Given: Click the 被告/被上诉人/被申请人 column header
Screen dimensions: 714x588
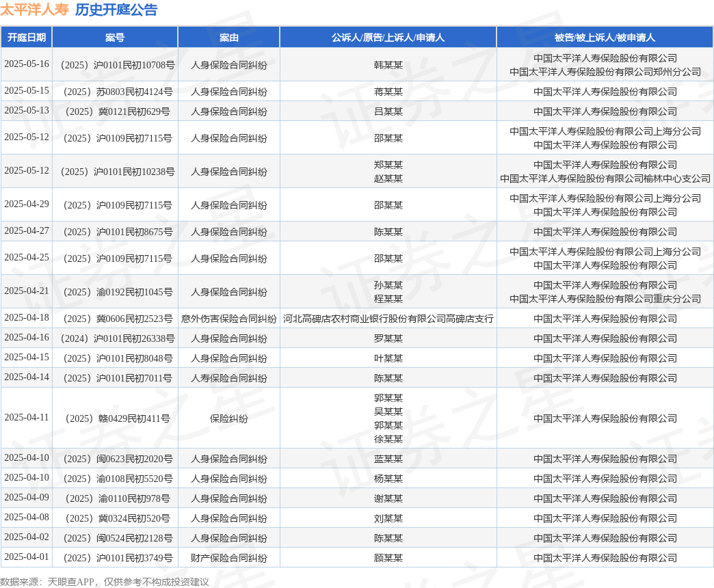Looking at the screenshot, I should tap(605, 38).
